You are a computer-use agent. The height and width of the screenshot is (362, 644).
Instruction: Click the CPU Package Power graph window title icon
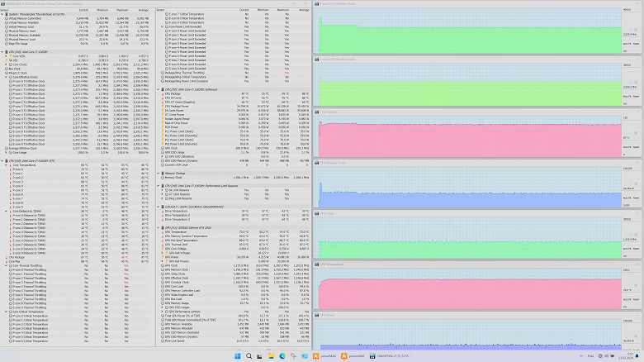point(317,163)
